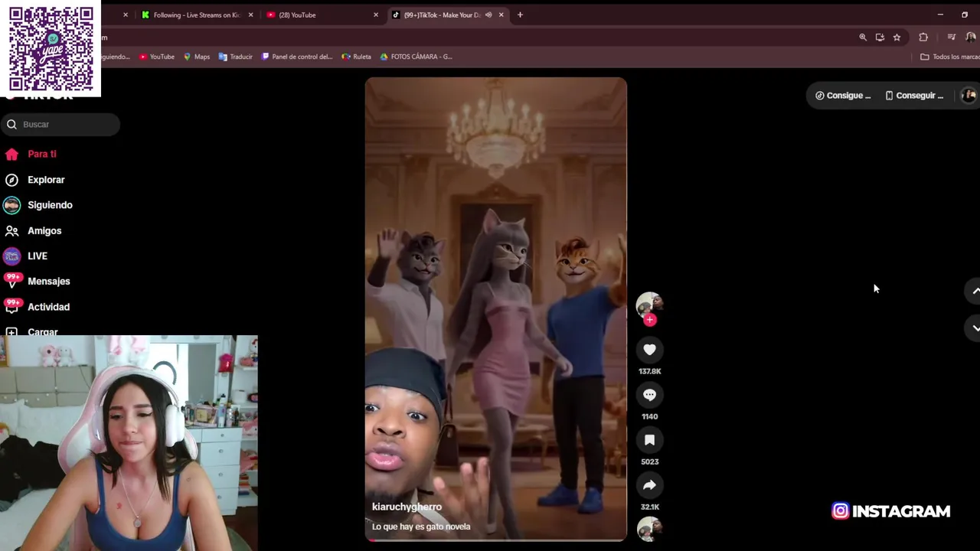The height and width of the screenshot is (551, 980).
Task: Mute the TikTok tab audio speaker icon
Action: (488, 15)
